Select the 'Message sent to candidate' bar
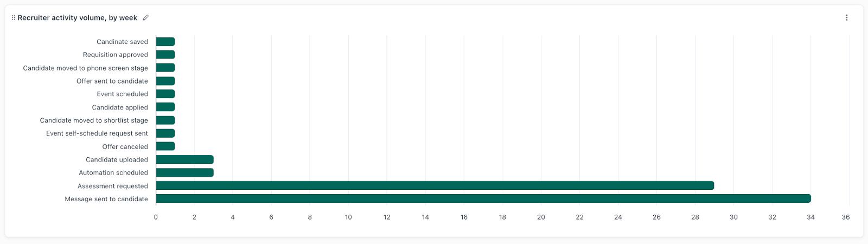Screen dimensions: 868x244 (x=483, y=199)
